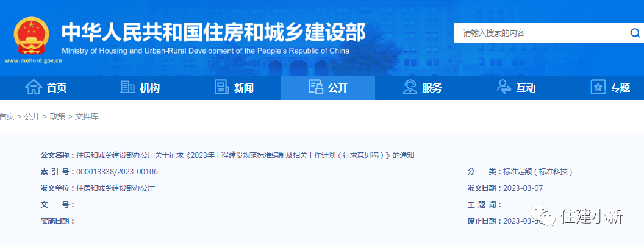
Task: Click index number 000013338/2023-00106
Action: [117, 171]
